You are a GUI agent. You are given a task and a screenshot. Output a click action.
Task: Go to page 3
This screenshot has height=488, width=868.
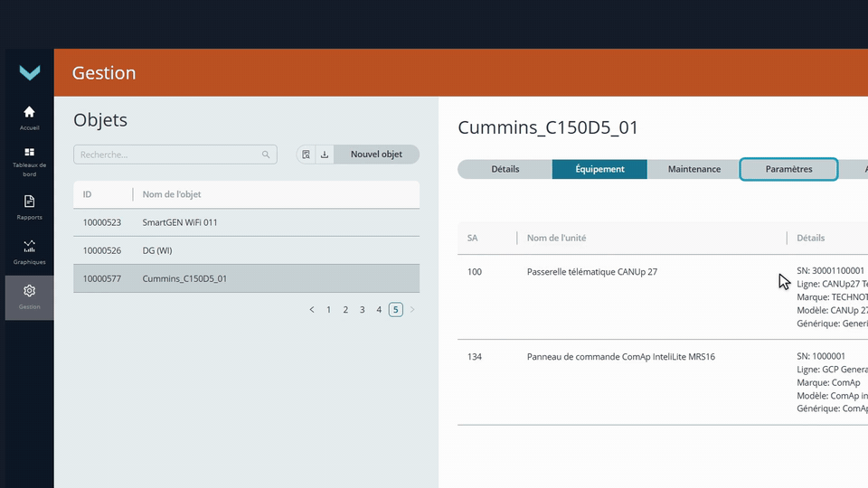[x=362, y=309]
